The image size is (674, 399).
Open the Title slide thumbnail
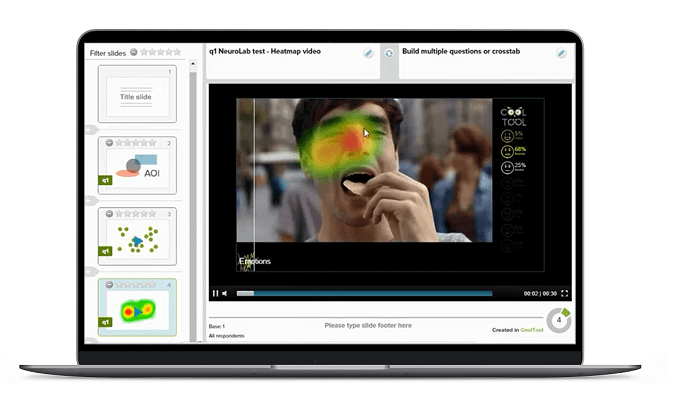coord(137,94)
